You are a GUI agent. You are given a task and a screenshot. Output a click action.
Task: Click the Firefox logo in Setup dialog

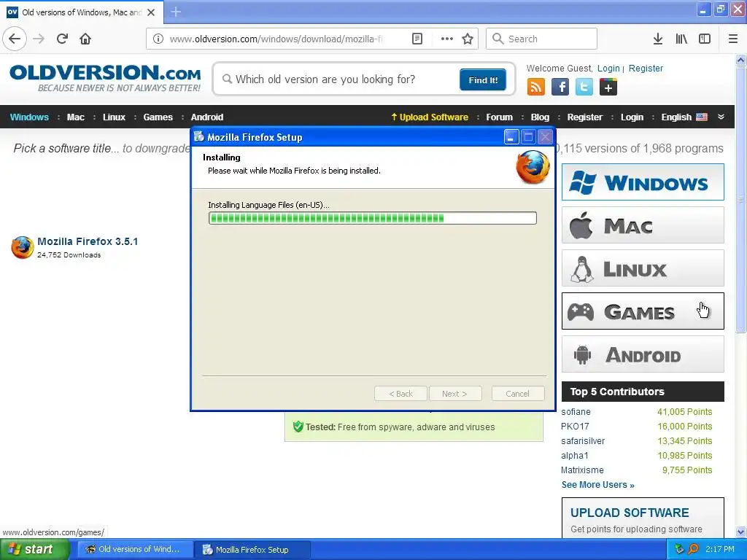pyautogui.click(x=533, y=167)
